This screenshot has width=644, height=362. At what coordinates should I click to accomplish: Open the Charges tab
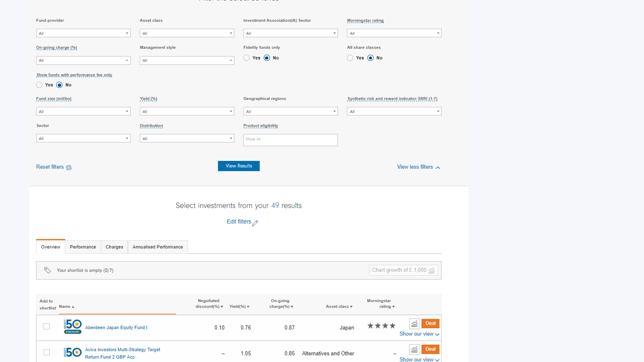pos(114,247)
